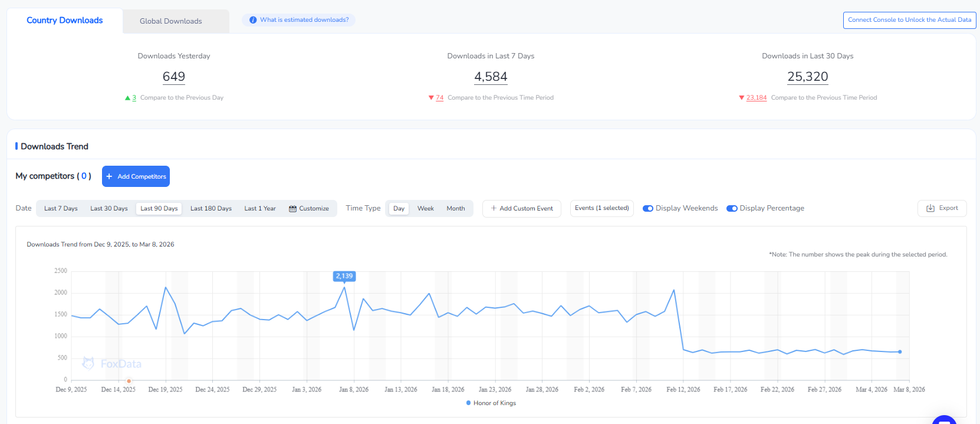Click Connect Console to Unlock the Actual Data
Screen dimensions: 980x424
909,20
